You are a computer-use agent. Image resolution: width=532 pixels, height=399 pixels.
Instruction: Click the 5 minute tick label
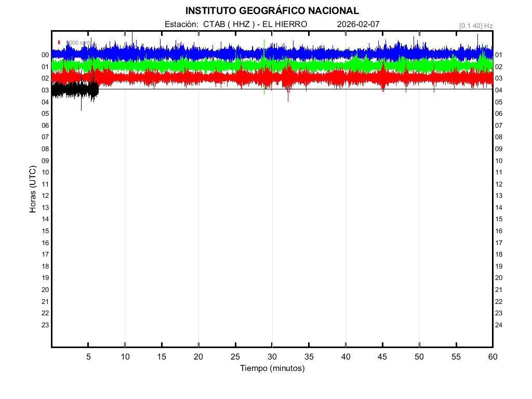pos(88,357)
